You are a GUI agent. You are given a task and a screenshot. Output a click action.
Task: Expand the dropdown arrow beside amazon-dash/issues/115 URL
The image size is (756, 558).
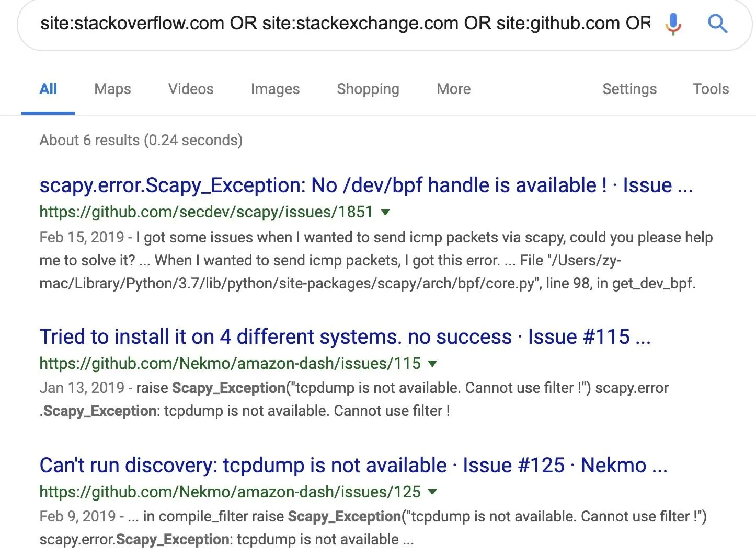coord(432,363)
